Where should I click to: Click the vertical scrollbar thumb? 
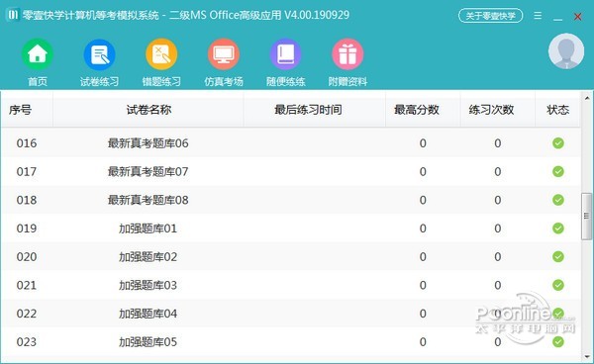point(586,216)
